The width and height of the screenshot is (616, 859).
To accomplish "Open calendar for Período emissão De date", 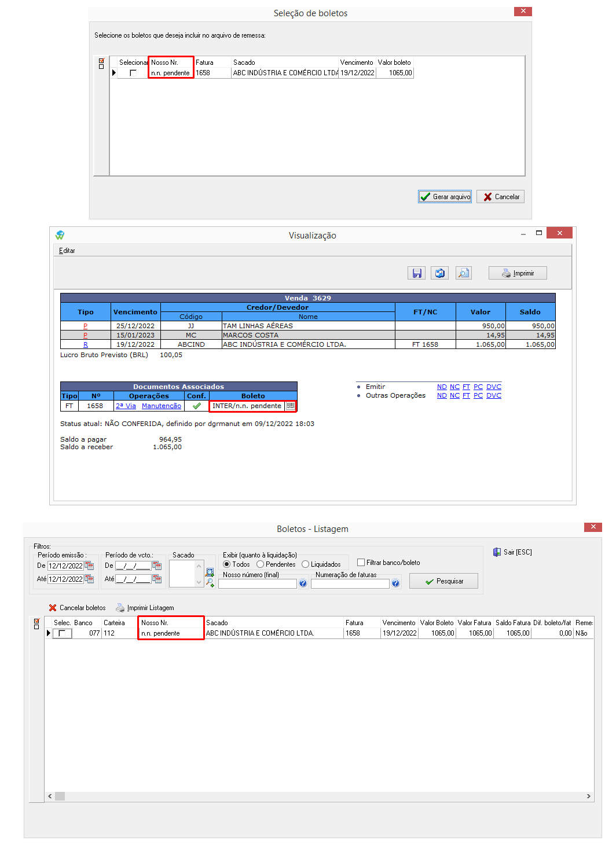I will (x=89, y=566).
